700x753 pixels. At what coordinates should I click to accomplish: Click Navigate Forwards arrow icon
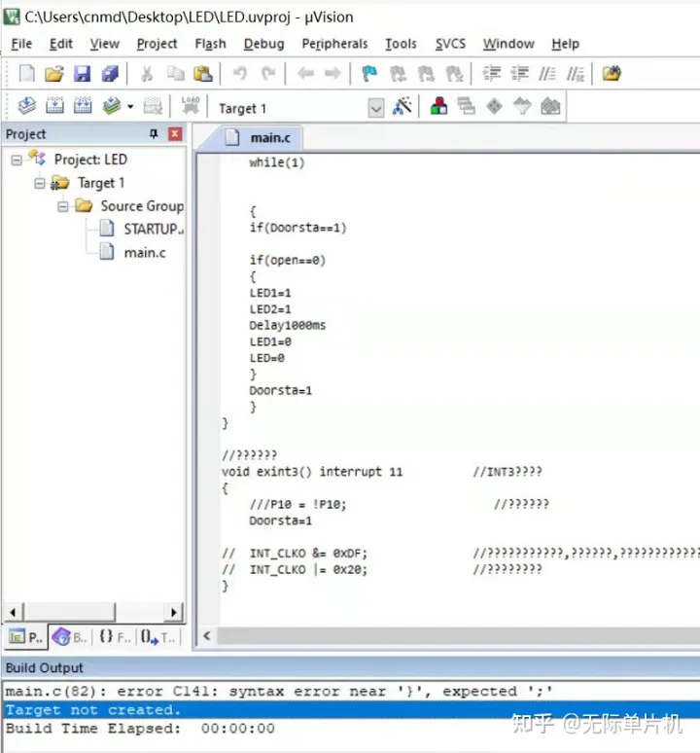pyautogui.click(x=332, y=74)
